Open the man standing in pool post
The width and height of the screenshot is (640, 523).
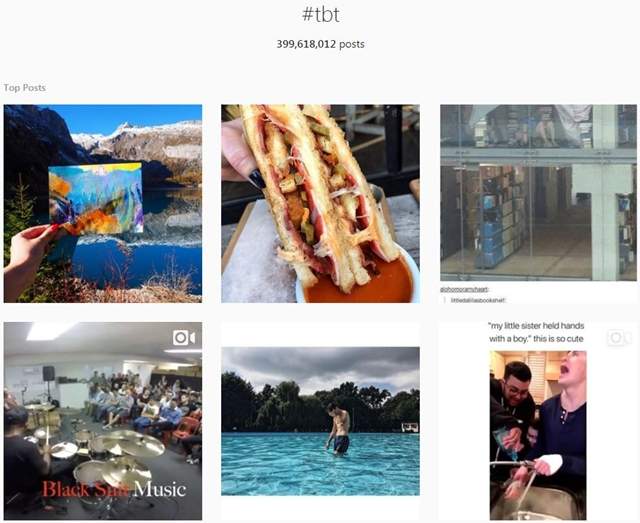coord(320,421)
